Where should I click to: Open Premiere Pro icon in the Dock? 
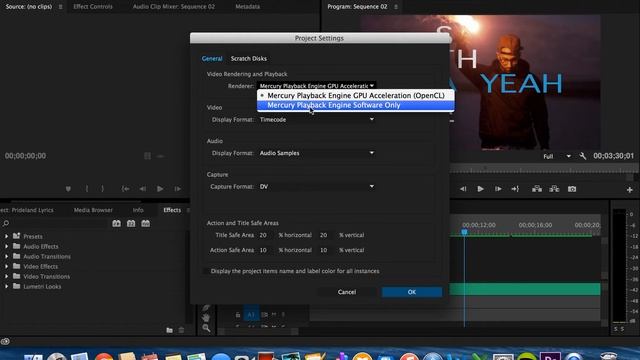550,356
